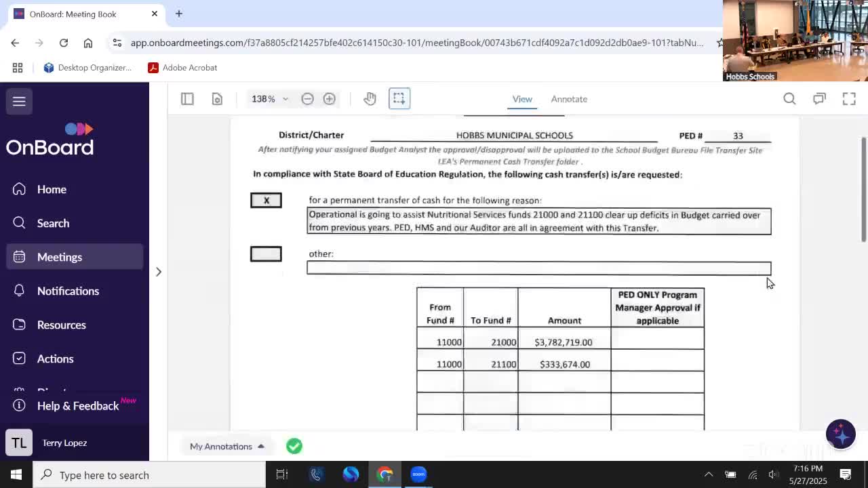The width and height of the screenshot is (868, 488).
Task: Open Help & Feedback link
Action: point(77,405)
